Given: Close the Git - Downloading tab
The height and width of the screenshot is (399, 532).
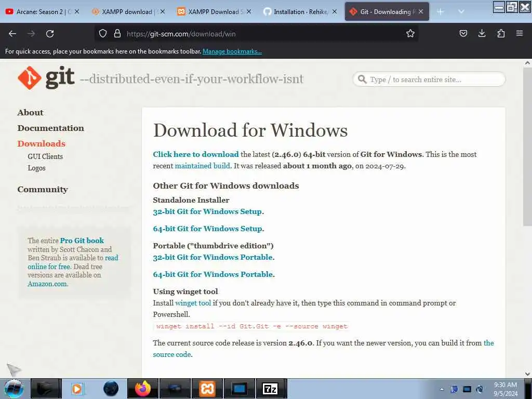Looking at the screenshot, I should point(421,11).
